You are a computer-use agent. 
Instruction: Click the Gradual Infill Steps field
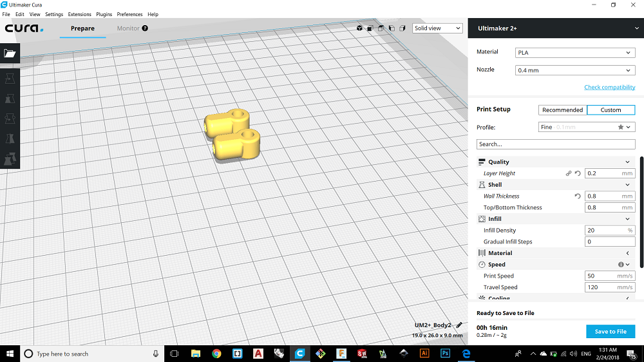coord(610,242)
